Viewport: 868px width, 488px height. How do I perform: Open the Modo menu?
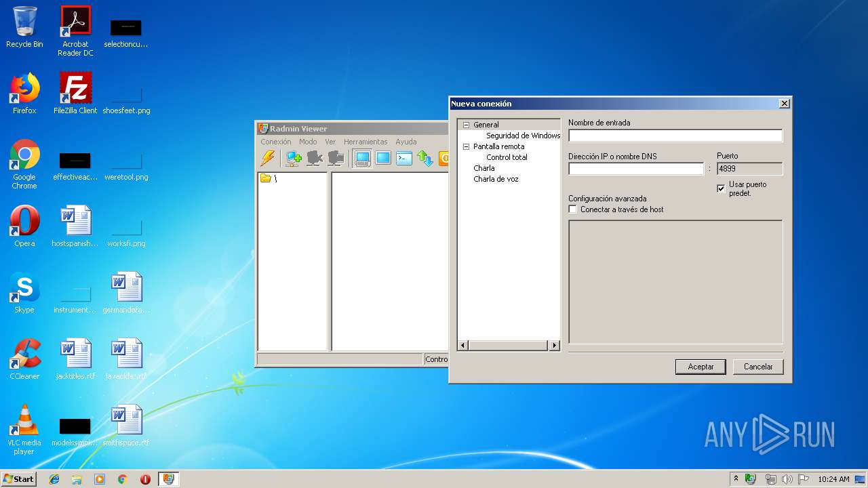click(308, 142)
